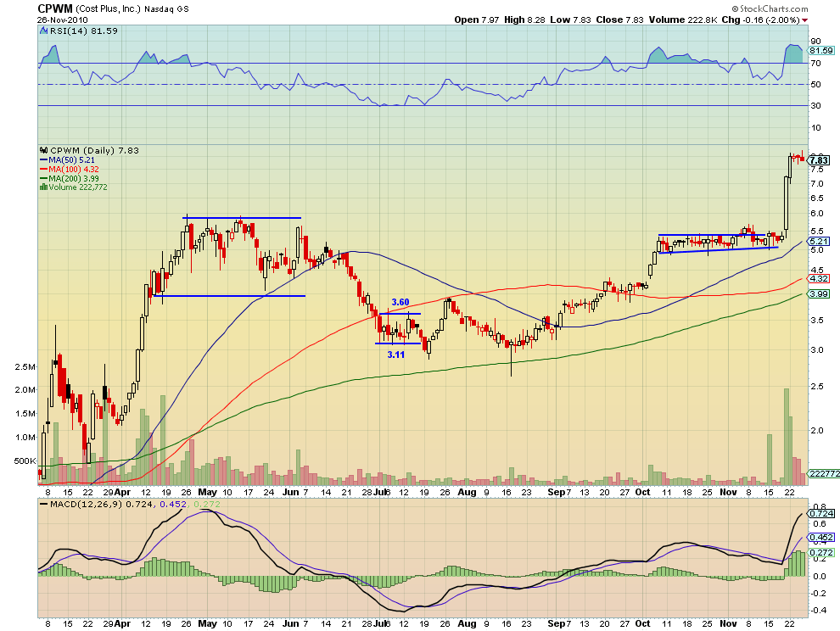Click the company name (Cost Plus, Inc.)
Screen dimensions: 840x631
109,9
